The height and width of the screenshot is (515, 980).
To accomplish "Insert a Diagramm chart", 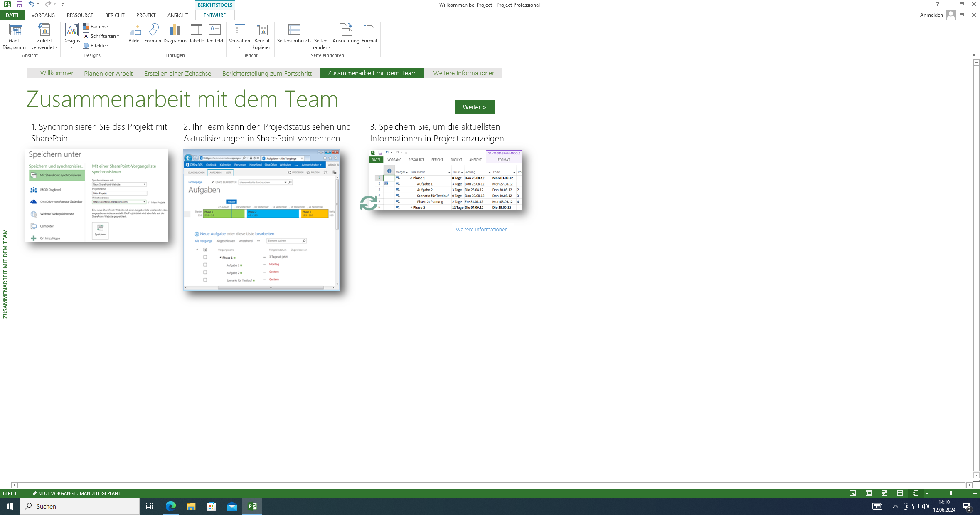I will pos(175,34).
